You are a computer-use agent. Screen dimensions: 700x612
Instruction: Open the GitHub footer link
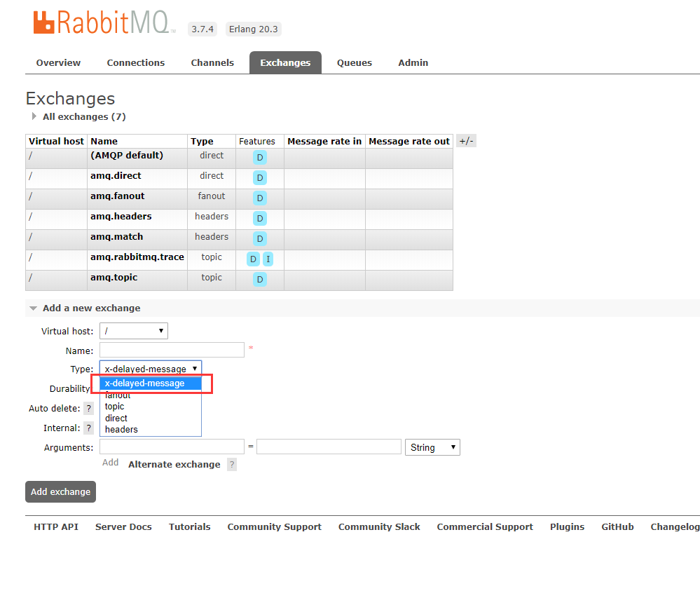(x=617, y=526)
